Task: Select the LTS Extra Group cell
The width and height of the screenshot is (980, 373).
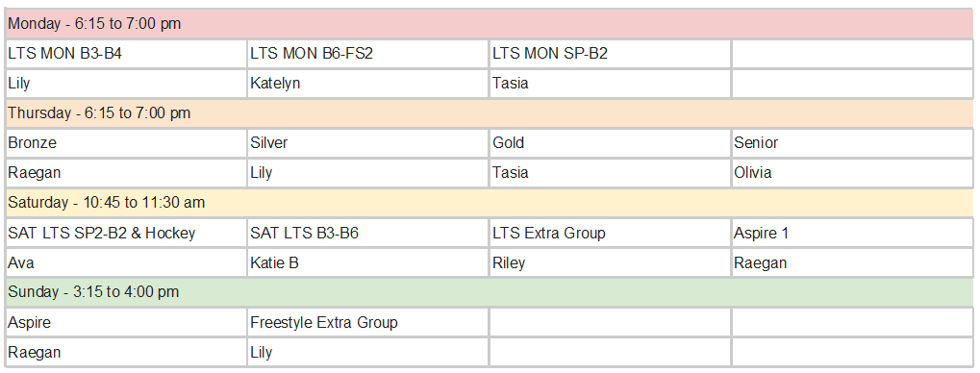Action: (x=610, y=233)
